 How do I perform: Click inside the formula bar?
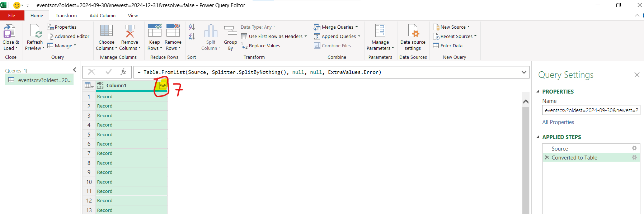(327, 72)
